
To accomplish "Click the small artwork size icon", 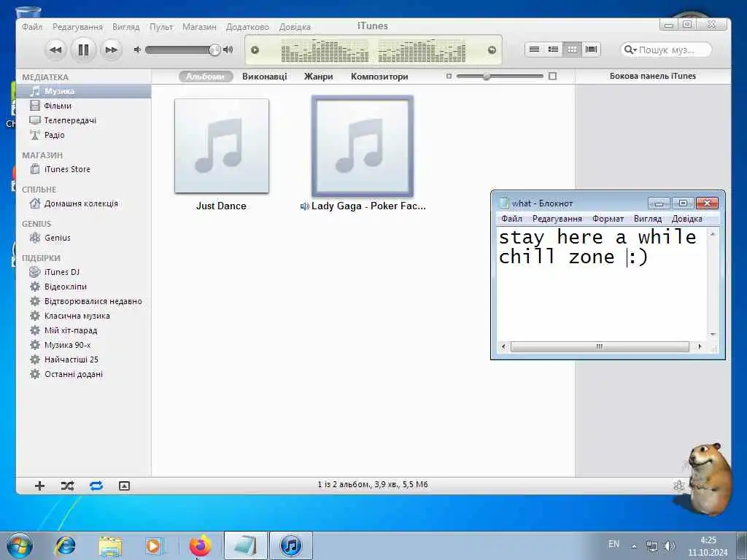I will (449, 76).
